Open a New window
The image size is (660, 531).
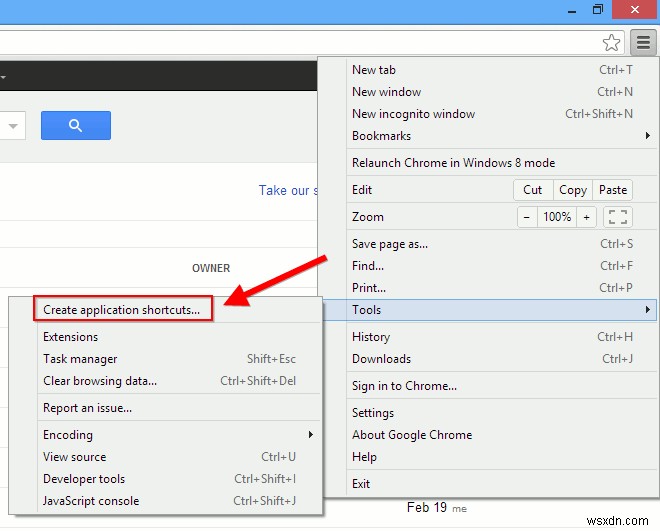tap(501, 92)
